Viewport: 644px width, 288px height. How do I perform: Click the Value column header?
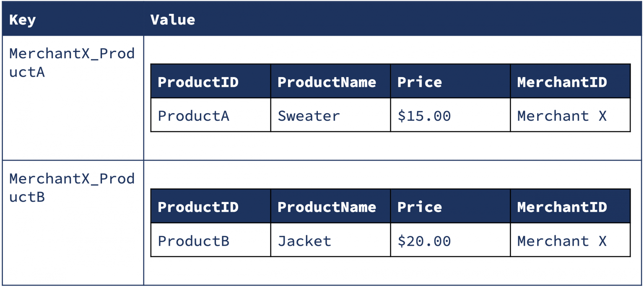pos(392,19)
